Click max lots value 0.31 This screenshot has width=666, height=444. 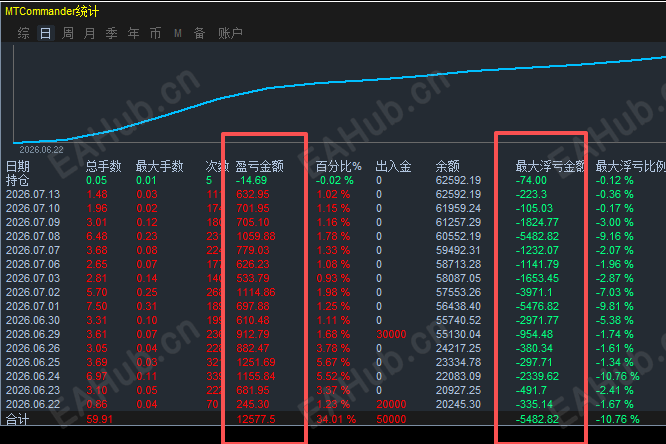click(147, 306)
